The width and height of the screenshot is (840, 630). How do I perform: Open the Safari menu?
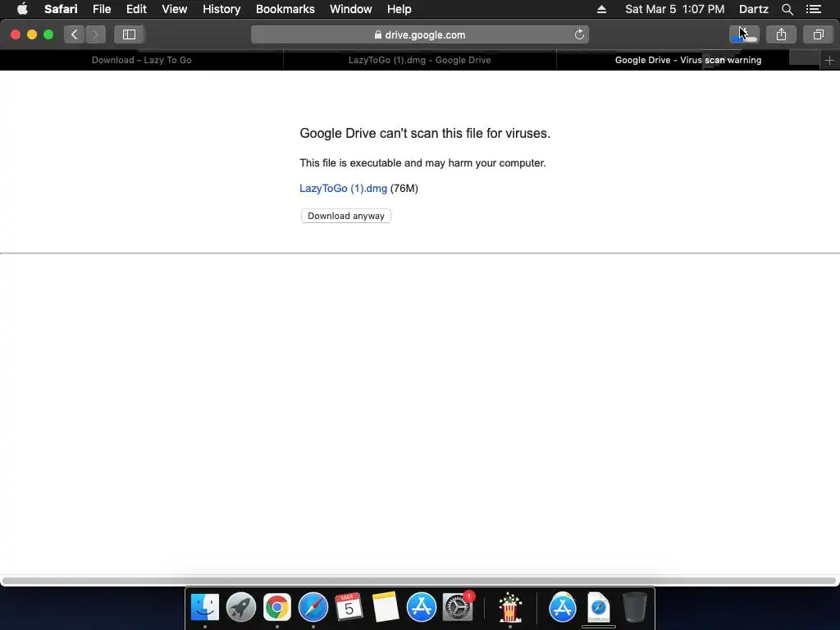[x=61, y=9]
